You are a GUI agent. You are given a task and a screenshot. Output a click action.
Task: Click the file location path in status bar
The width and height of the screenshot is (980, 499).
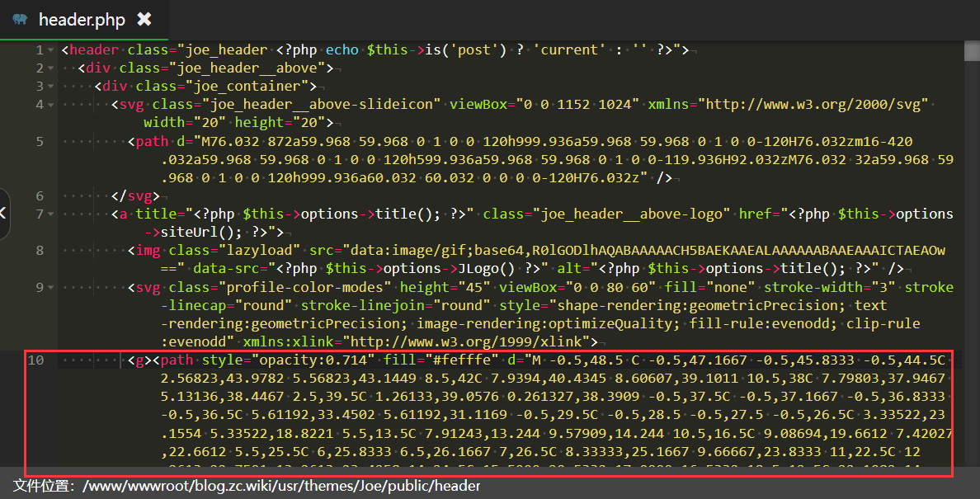280,486
